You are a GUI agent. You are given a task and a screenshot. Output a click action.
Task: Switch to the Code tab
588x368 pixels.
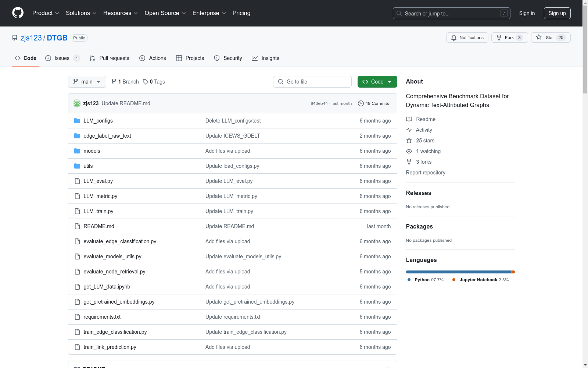coord(26,58)
